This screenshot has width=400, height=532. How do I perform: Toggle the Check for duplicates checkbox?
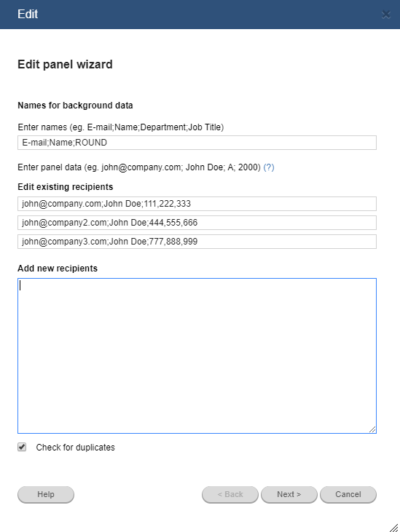point(22,447)
